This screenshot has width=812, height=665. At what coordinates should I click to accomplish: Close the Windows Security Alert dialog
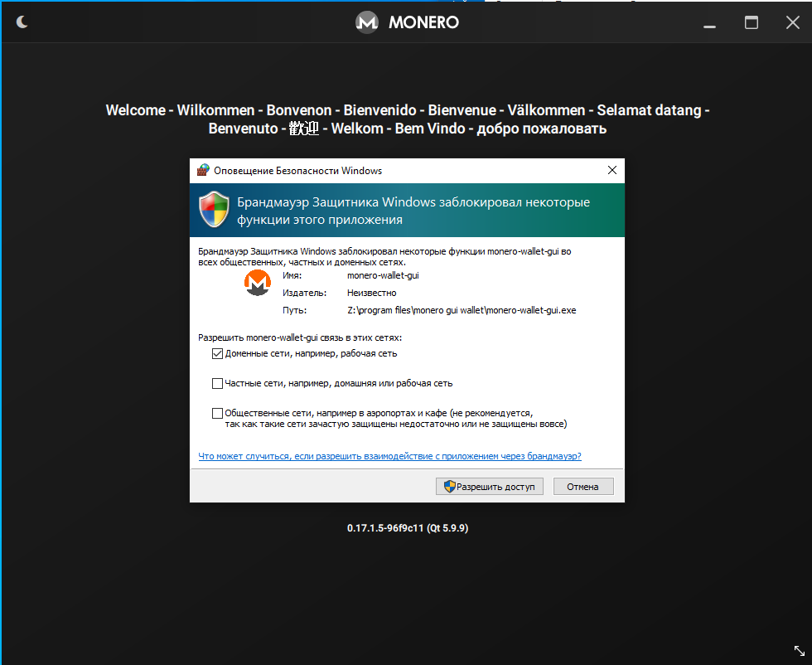(x=612, y=170)
